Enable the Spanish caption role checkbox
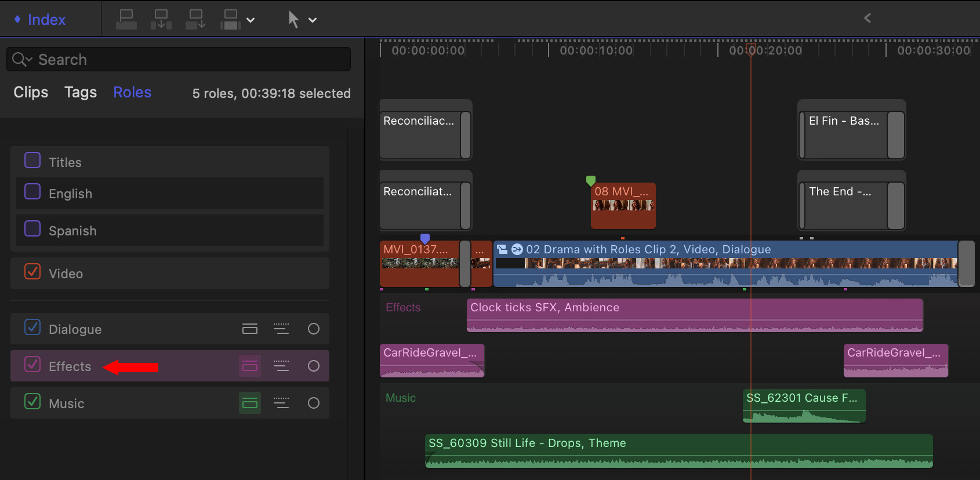The image size is (980, 480). tap(32, 229)
